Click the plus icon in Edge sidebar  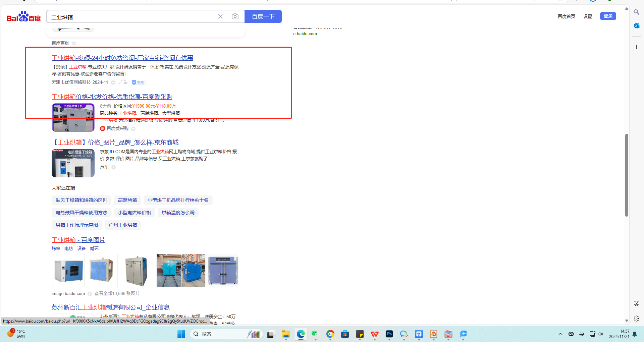click(x=636, y=47)
